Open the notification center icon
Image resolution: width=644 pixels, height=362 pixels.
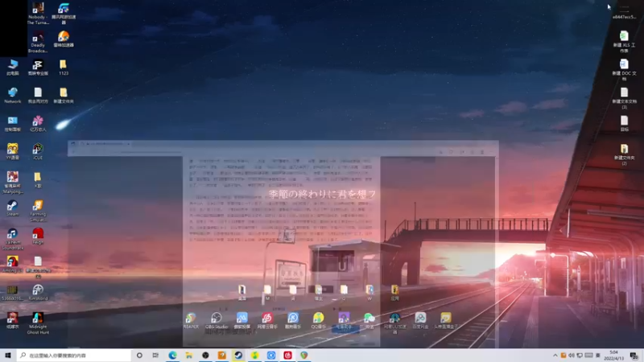pos(634,356)
